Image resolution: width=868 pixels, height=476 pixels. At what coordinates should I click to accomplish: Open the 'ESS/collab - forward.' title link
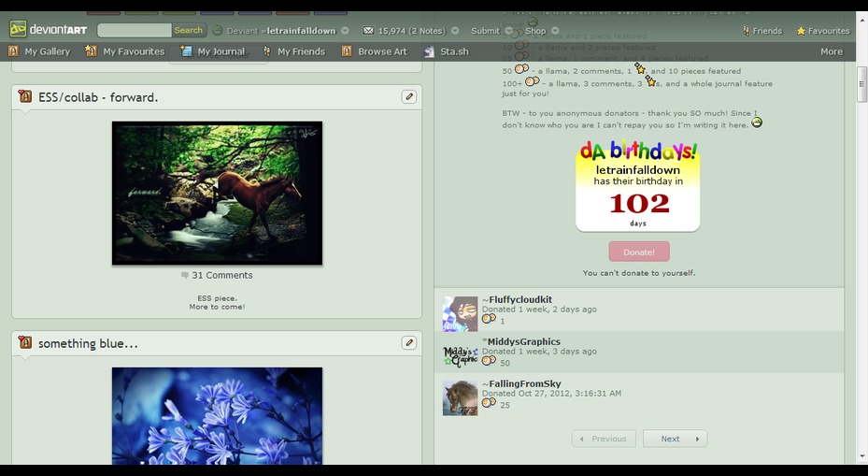pos(98,97)
